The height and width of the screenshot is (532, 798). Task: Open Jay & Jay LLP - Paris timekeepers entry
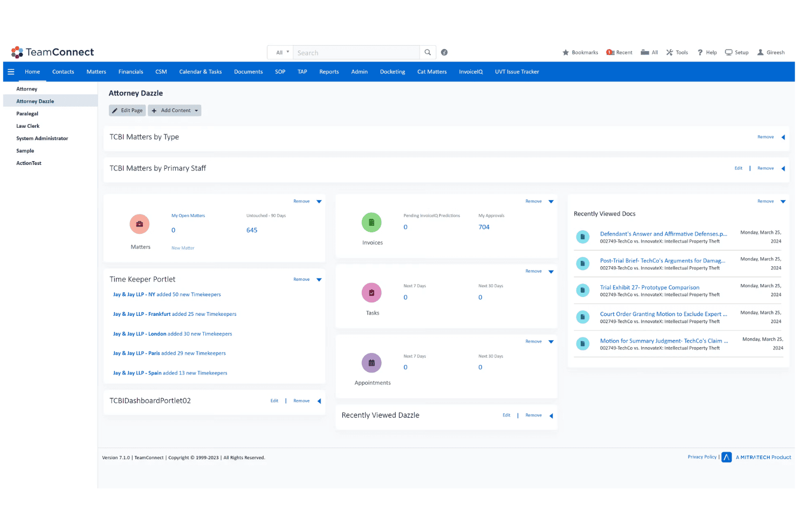pyautogui.click(x=169, y=354)
